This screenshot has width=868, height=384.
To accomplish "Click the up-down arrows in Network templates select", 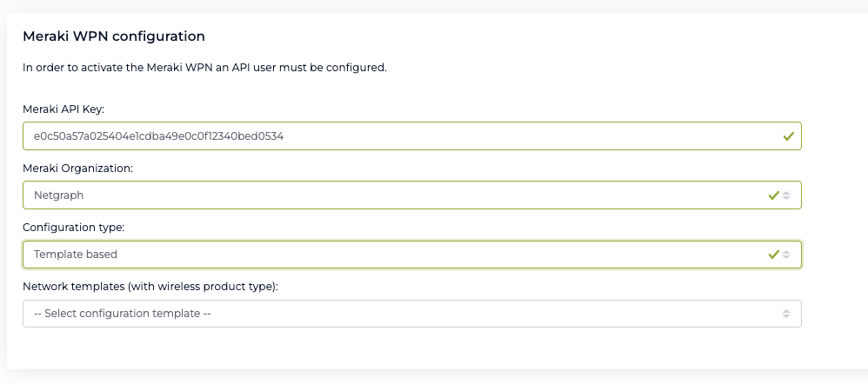I will click(x=786, y=314).
